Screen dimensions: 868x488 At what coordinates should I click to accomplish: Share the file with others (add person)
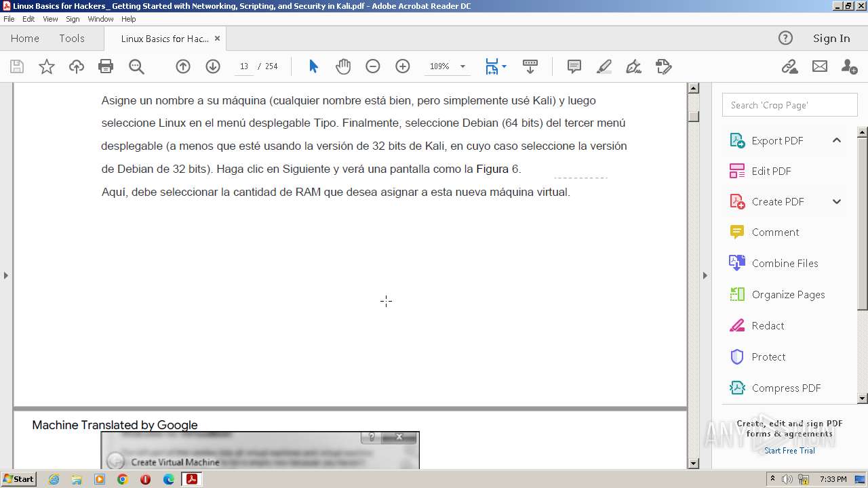pyautogui.click(x=849, y=66)
